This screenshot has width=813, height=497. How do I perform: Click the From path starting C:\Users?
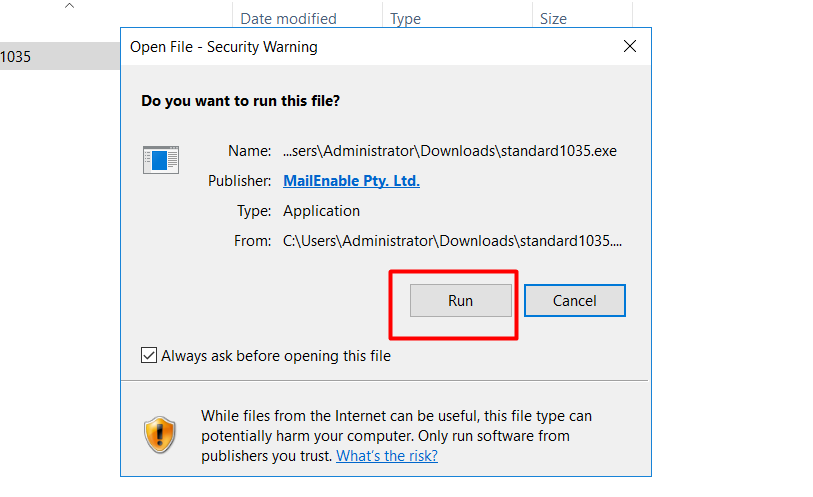(x=452, y=241)
